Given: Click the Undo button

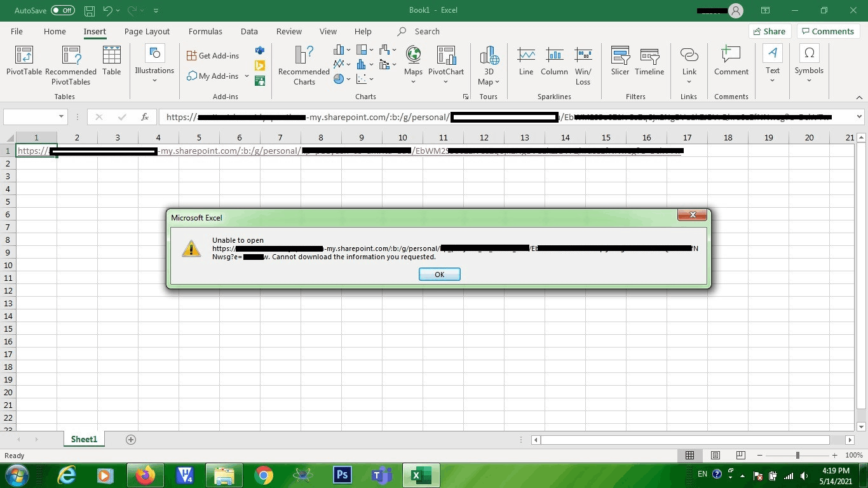Looking at the screenshot, I should pos(107,10).
